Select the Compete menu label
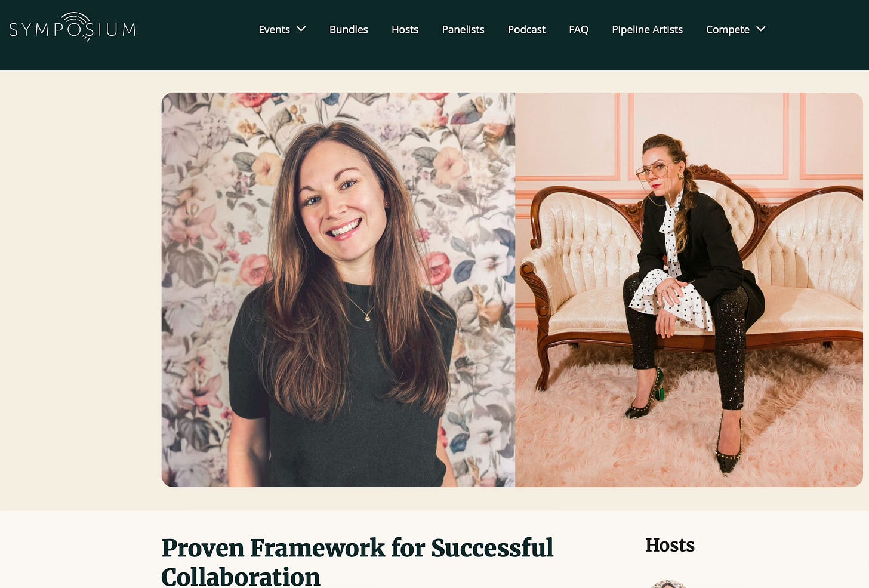 pos(728,29)
